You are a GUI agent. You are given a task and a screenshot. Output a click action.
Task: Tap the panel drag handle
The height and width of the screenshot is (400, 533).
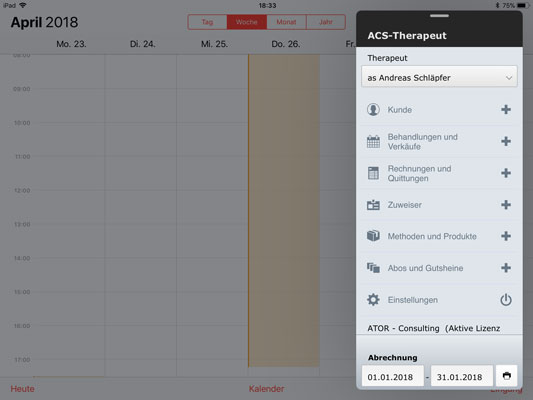click(x=439, y=16)
